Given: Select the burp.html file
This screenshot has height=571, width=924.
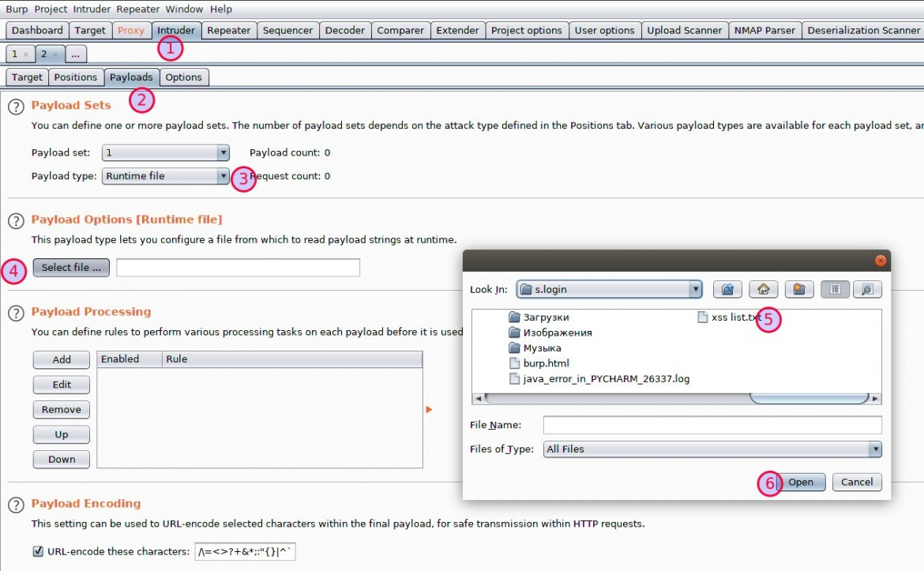Looking at the screenshot, I should [539, 363].
